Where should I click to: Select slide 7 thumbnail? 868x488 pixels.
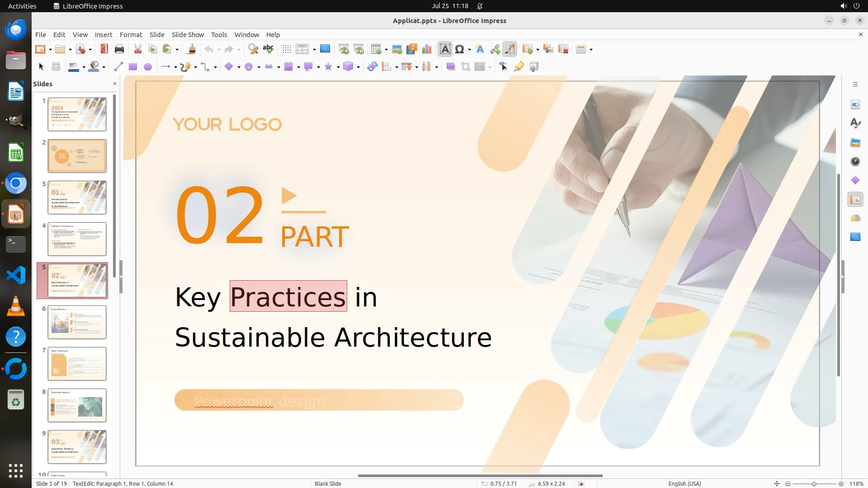[77, 364]
